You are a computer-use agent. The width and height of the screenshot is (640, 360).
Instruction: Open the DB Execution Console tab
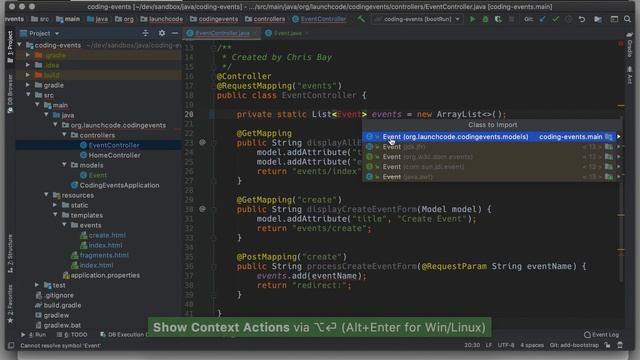coord(124,335)
